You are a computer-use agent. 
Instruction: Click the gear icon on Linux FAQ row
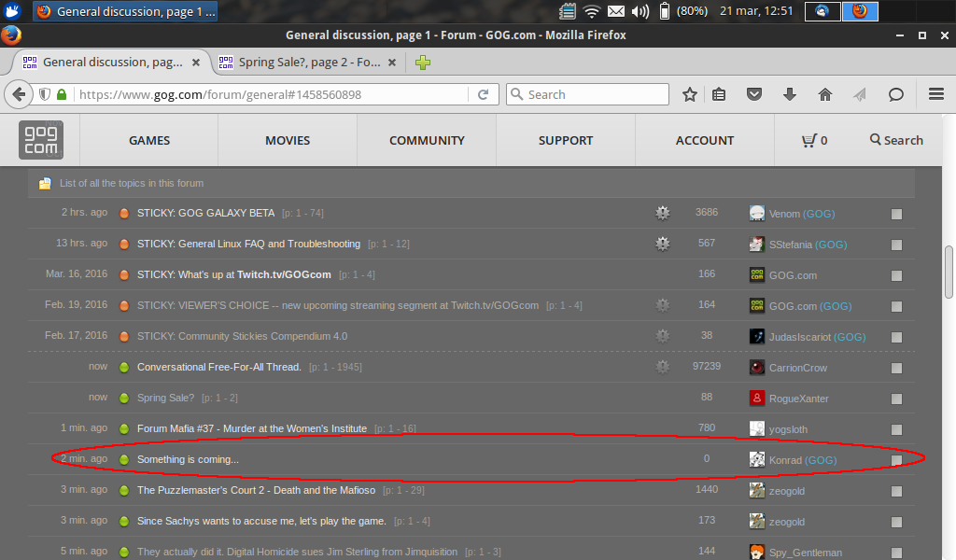pos(662,244)
